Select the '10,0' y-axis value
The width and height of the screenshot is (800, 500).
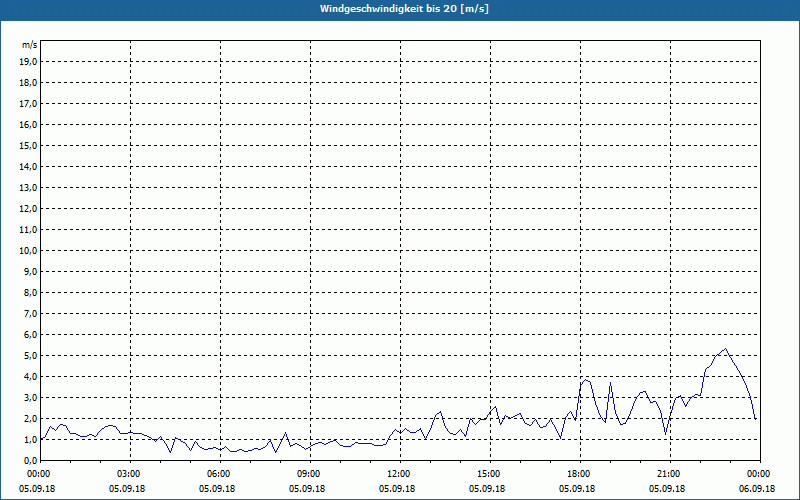click(28, 251)
